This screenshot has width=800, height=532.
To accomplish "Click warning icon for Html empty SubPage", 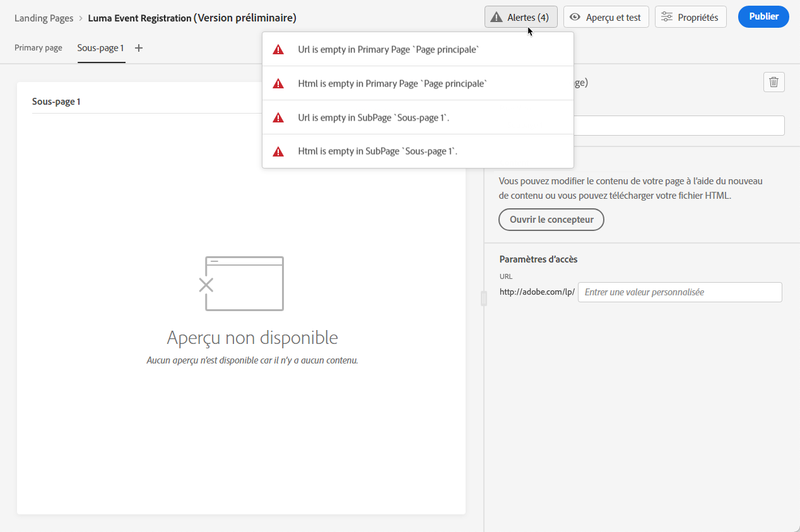I will click(278, 151).
